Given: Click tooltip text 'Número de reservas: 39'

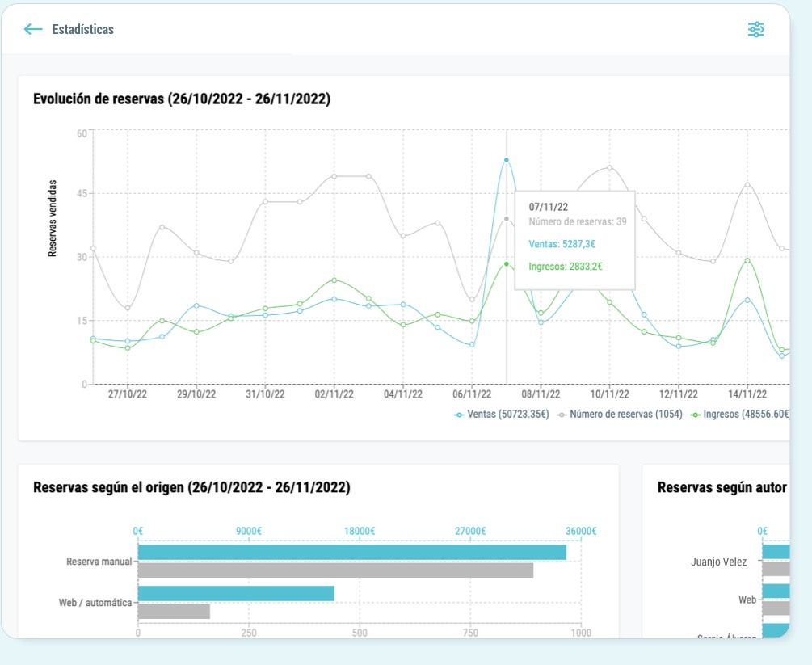Looking at the screenshot, I should tap(578, 221).
